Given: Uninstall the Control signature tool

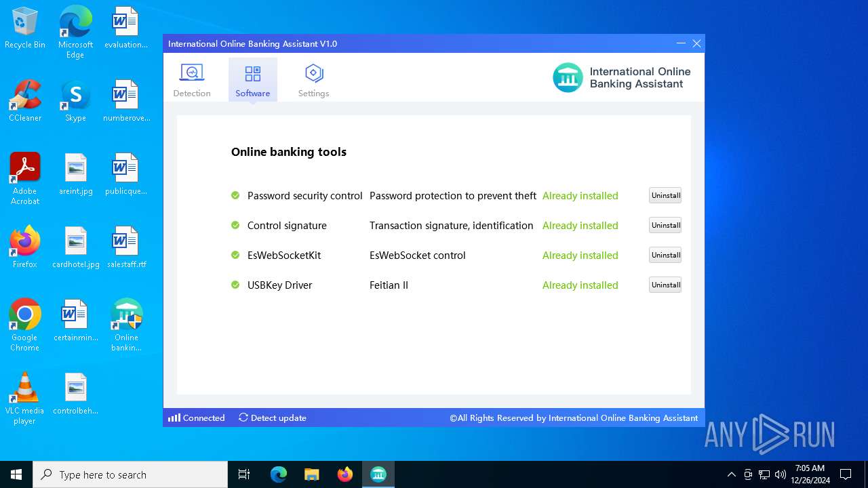Looking at the screenshot, I should point(665,225).
